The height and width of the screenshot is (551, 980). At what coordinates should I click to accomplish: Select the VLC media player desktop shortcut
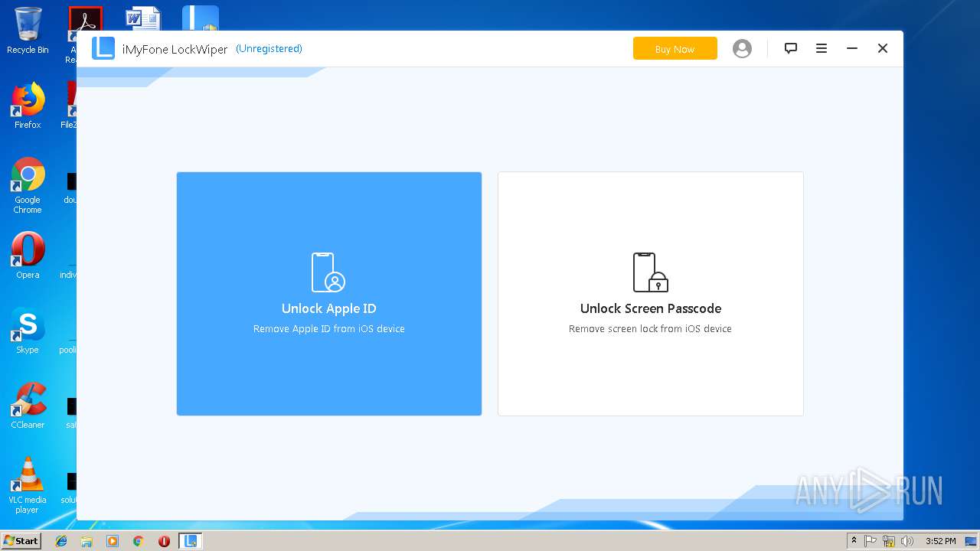point(28,485)
